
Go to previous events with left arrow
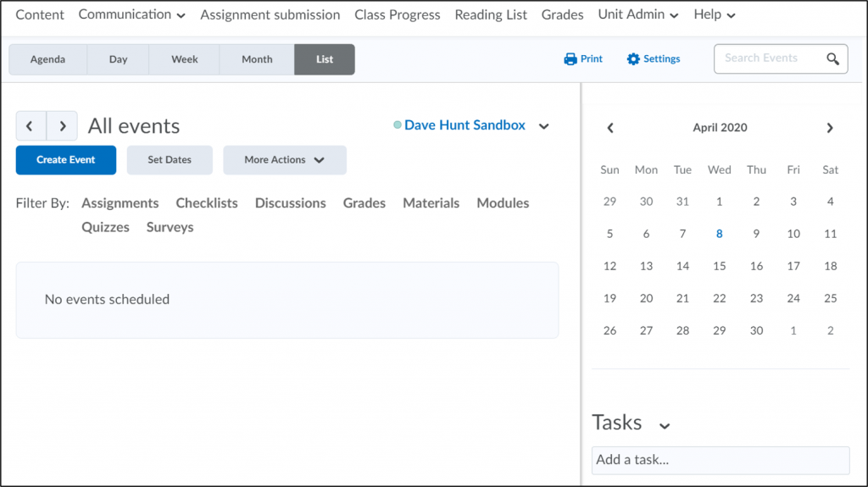[31, 126]
